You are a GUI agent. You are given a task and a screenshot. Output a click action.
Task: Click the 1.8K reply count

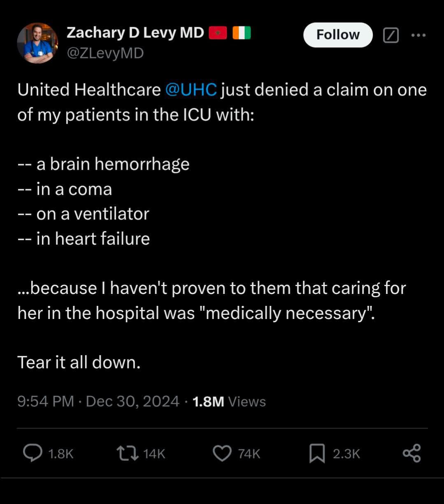click(61, 454)
